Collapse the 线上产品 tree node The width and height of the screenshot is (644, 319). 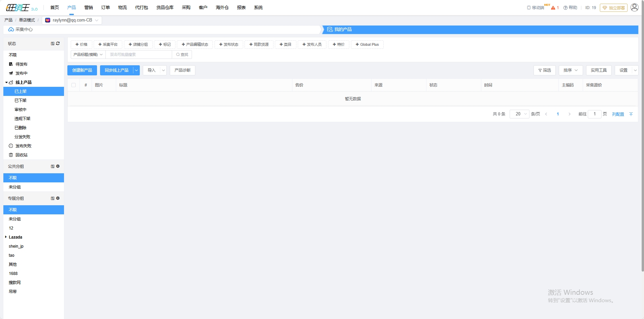pyautogui.click(x=6, y=82)
